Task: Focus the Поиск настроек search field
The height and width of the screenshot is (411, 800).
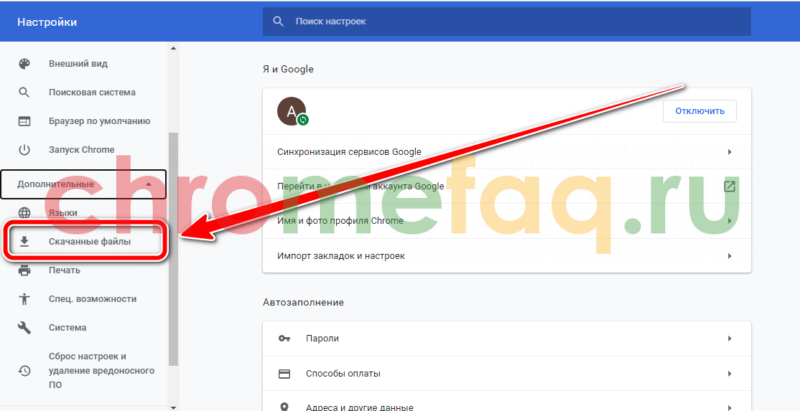Action: [507, 21]
